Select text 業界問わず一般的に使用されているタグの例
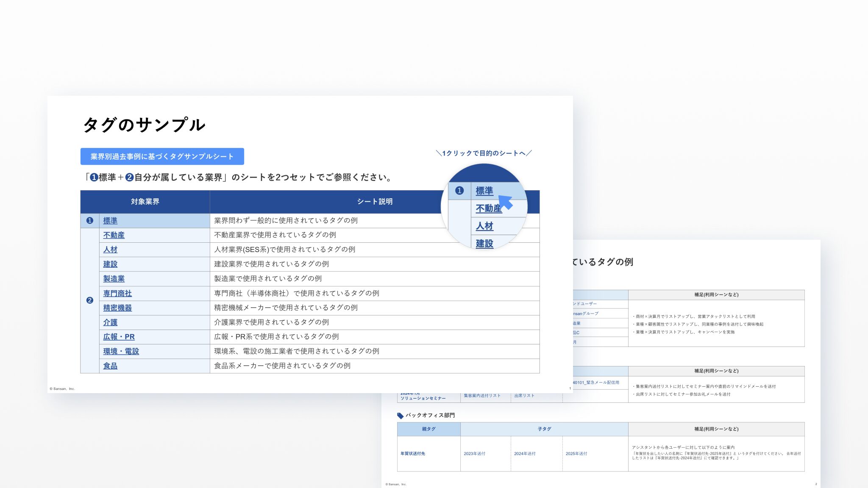Viewport: 868px width, 488px height. click(286, 220)
